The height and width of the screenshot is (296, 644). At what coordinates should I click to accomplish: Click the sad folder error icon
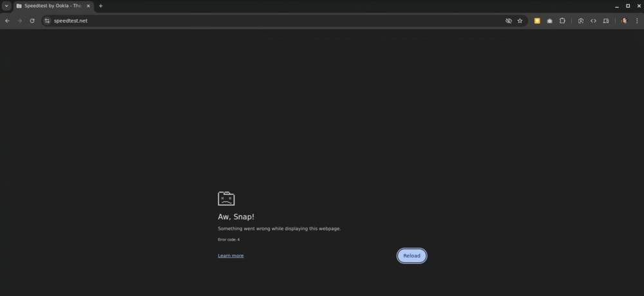(x=226, y=199)
